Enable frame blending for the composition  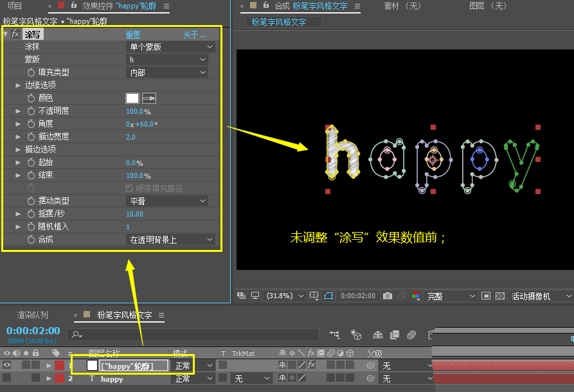tap(393, 335)
